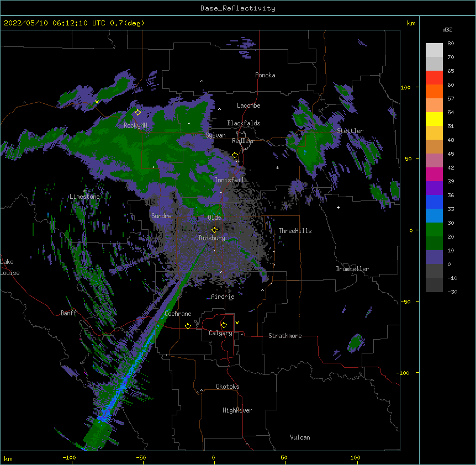476x465 pixels.
Task: Click the RedDeer city label
Action: click(x=243, y=141)
